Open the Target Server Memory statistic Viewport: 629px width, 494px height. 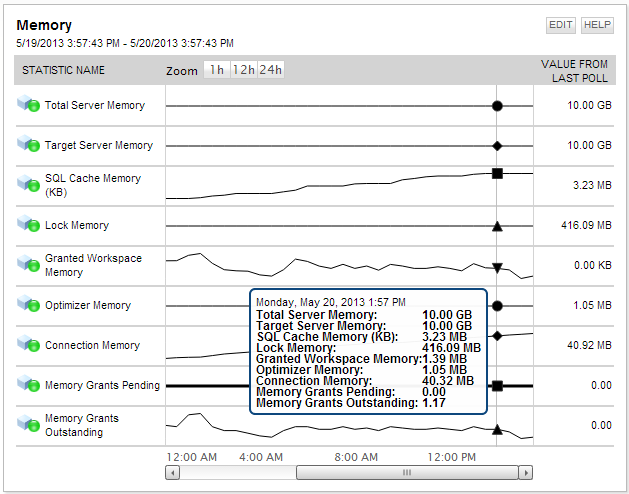[x=99, y=145]
